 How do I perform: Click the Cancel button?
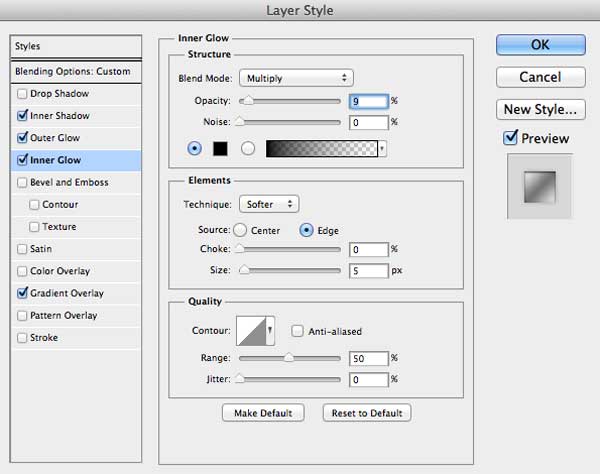click(540, 77)
